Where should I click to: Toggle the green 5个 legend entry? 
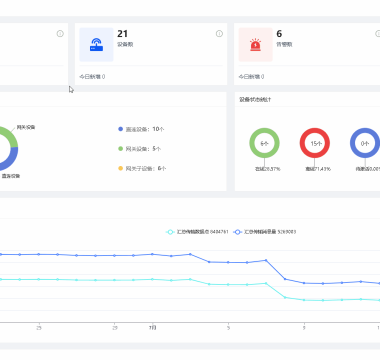pyautogui.click(x=139, y=149)
